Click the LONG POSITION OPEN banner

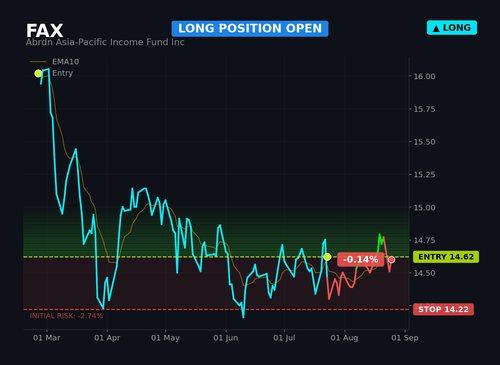click(250, 29)
